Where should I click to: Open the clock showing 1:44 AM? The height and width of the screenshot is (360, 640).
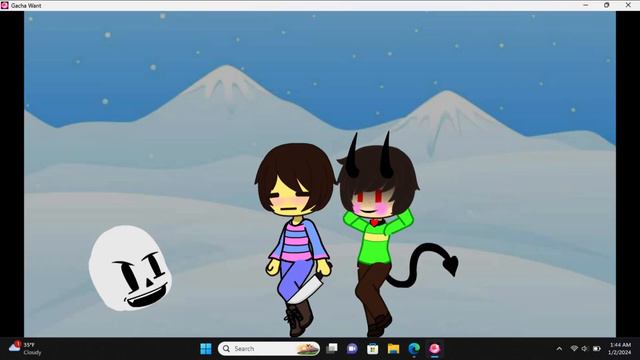620,349
